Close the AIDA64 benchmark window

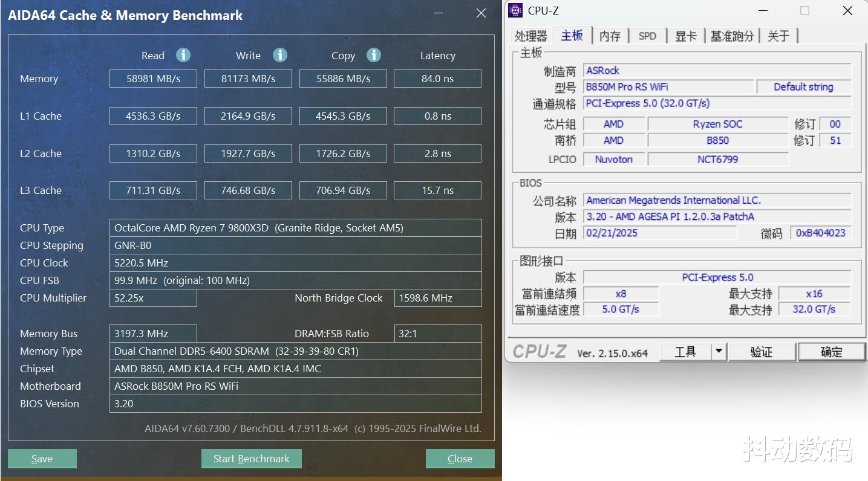481,13
